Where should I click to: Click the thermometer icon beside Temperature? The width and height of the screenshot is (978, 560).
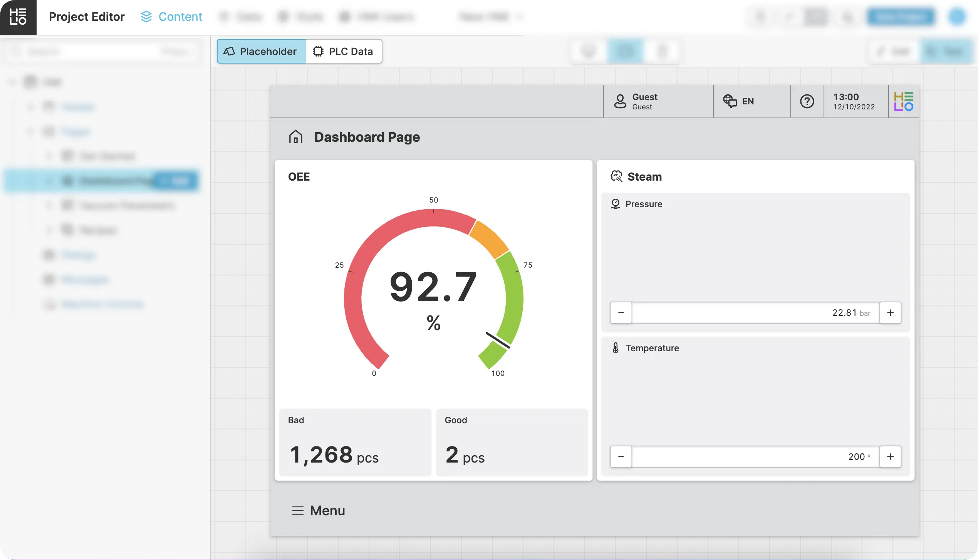point(615,348)
